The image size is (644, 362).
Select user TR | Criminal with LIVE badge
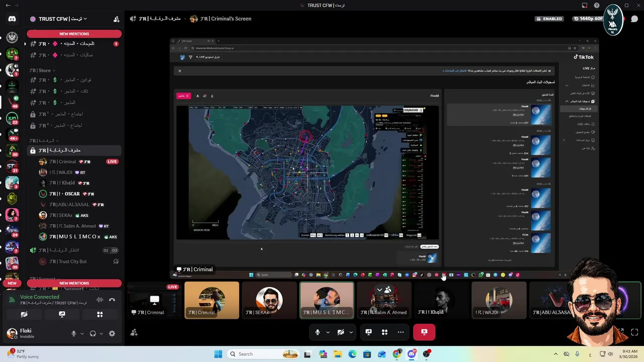pos(79,162)
